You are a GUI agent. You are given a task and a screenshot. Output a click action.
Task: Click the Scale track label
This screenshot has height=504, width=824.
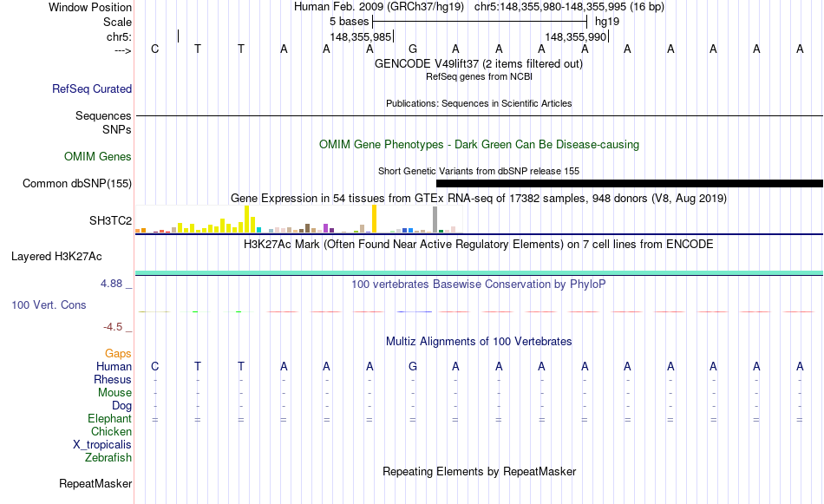[117, 22]
